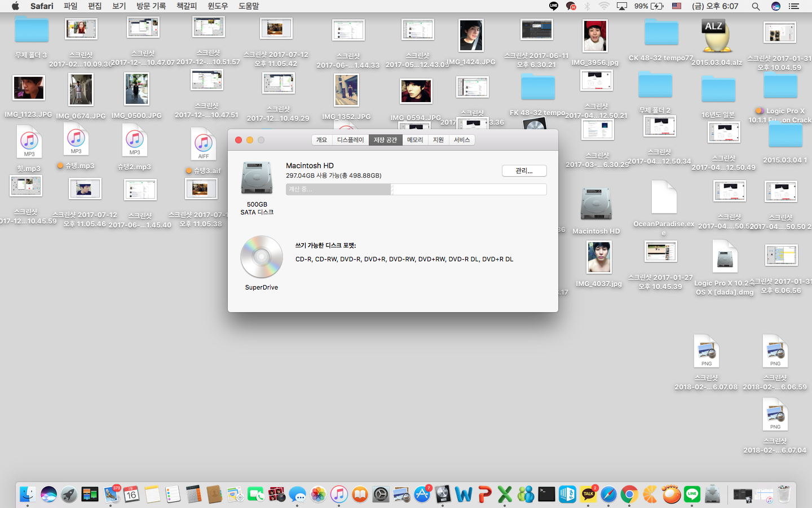This screenshot has width=812, height=508.
Task: Click the iTunes icon in the Dock
Action: click(339, 494)
